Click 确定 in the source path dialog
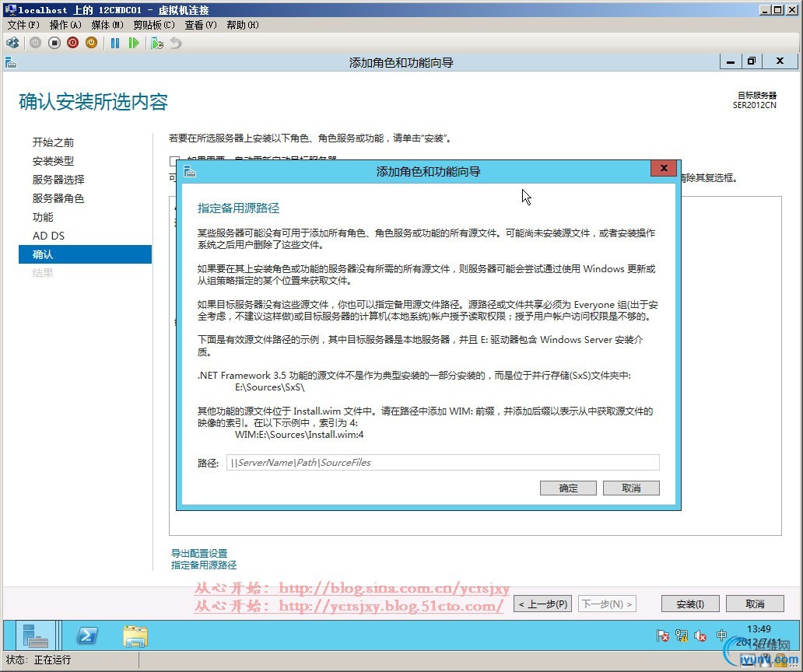The height and width of the screenshot is (672, 803). click(568, 488)
